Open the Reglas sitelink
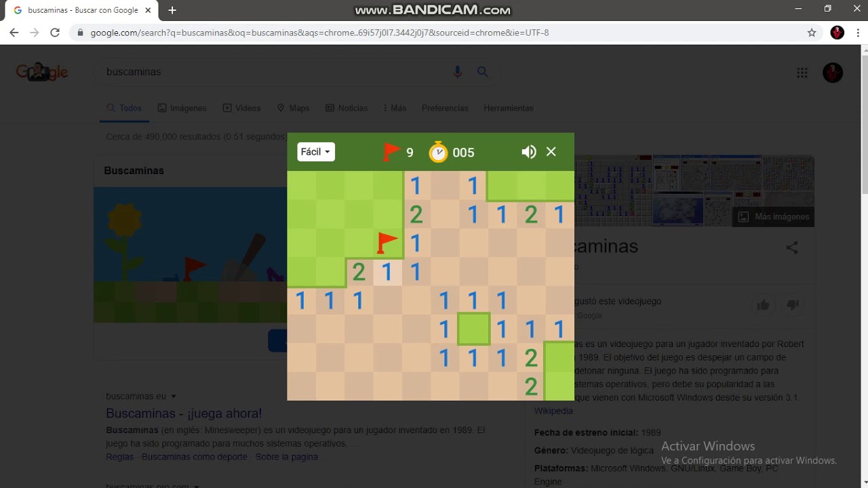 119,457
